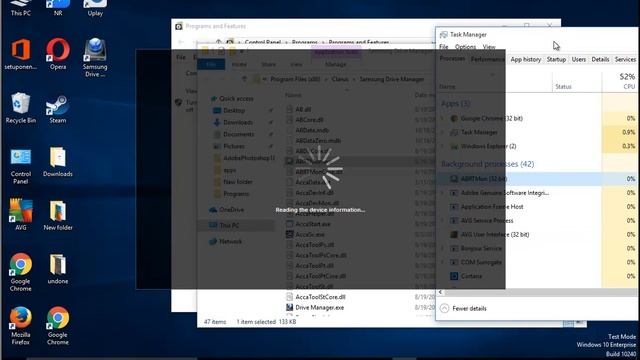Click '1 item selected 133 KB' status text

tap(266, 322)
